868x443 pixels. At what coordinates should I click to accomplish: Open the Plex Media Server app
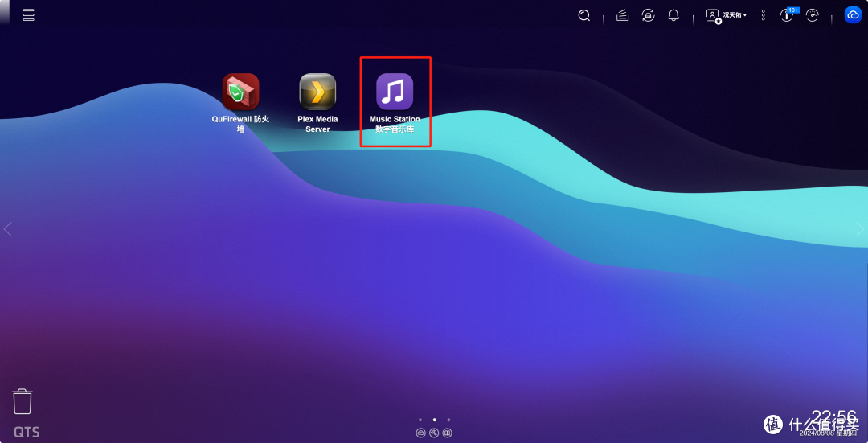point(317,104)
